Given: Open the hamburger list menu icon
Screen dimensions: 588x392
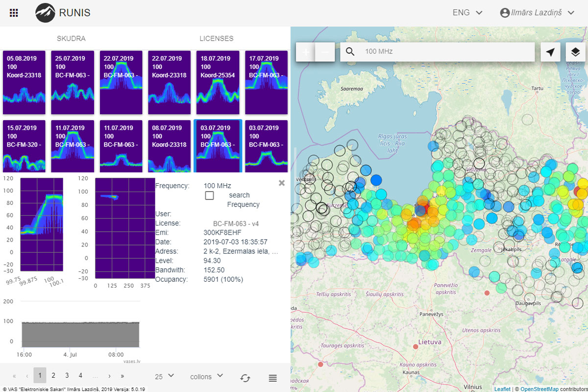Looking at the screenshot, I should (273, 377).
